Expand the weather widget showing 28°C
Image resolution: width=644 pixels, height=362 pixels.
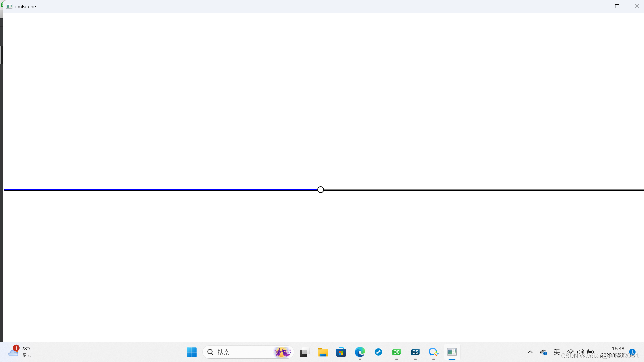coord(20,351)
